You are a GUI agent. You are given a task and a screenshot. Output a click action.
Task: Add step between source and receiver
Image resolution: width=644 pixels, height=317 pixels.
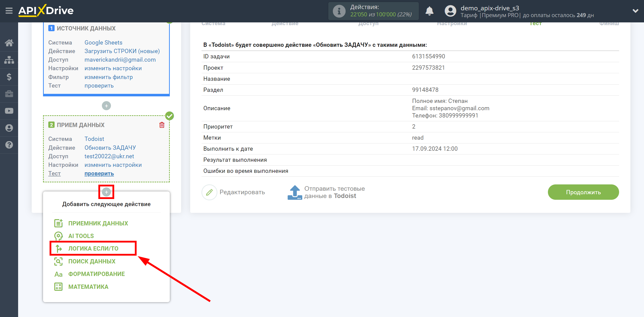point(106,106)
